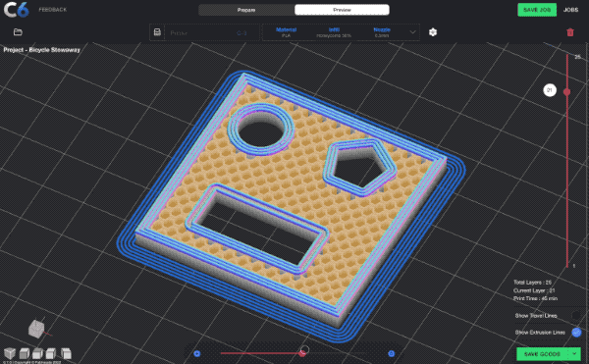Select the isometric view cube icon
The image size is (589, 364).
point(10,353)
